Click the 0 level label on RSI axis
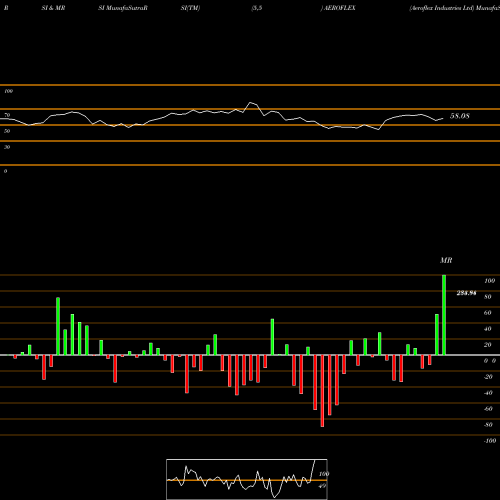 [x=5, y=171]
